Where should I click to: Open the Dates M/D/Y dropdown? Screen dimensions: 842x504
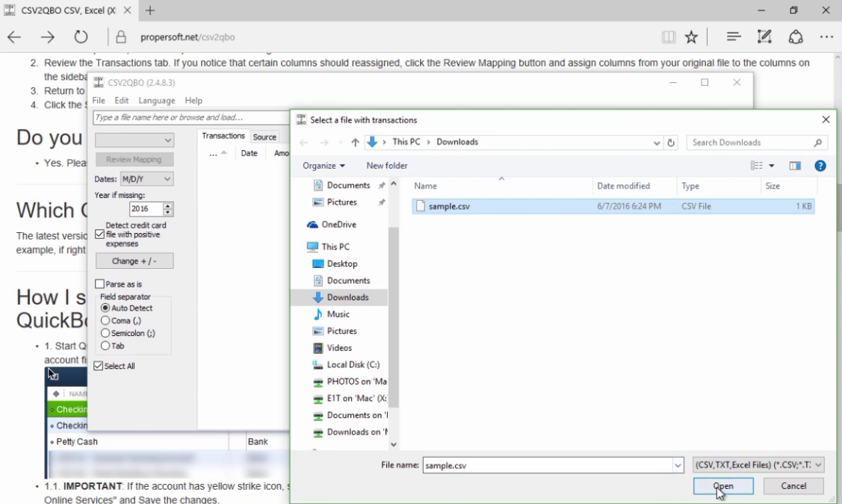[146, 178]
